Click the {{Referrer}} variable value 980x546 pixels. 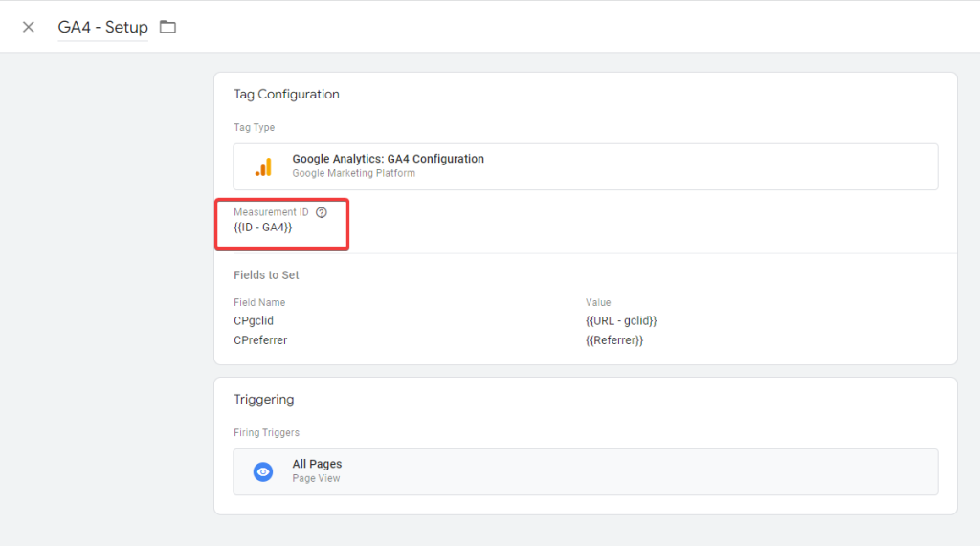pos(614,339)
